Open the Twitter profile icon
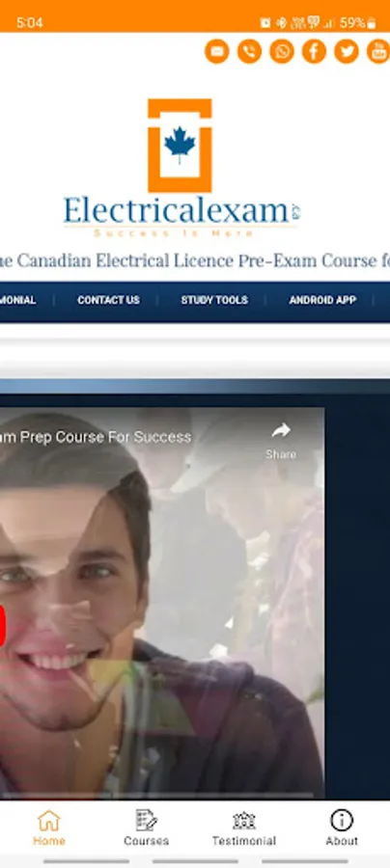Viewport: 390px width, 868px height. click(x=347, y=51)
